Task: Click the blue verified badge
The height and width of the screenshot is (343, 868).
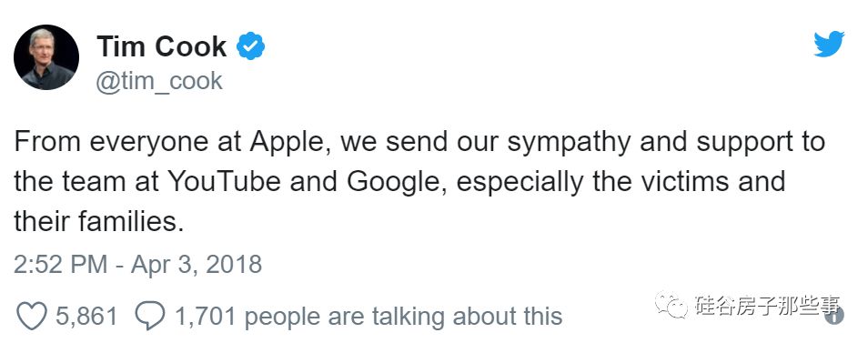Action: (x=251, y=45)
